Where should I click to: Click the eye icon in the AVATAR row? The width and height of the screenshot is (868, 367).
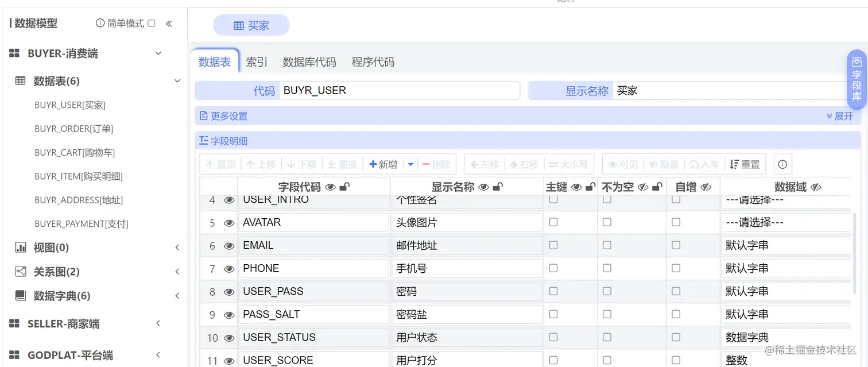(229, 223)
